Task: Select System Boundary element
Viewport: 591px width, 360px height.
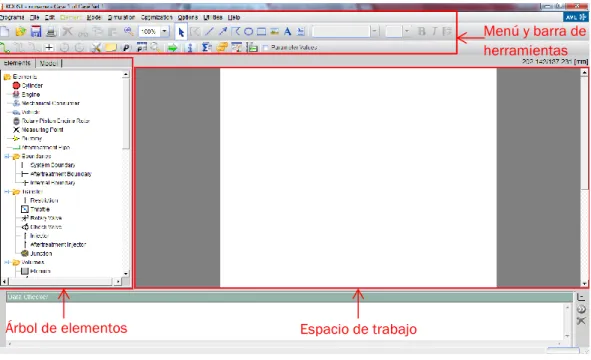Action: pyautogui.click(x=52, y=165)
